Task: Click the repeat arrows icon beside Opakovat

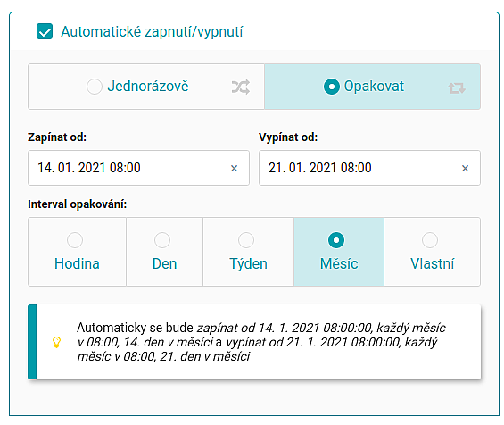Action: 457,87
